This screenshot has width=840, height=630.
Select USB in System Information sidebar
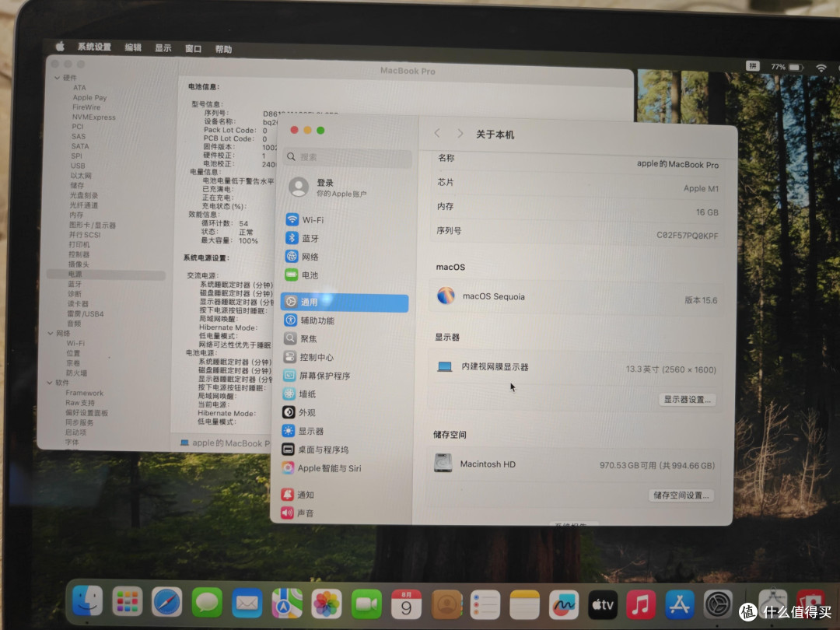click(x=78, y=166)
